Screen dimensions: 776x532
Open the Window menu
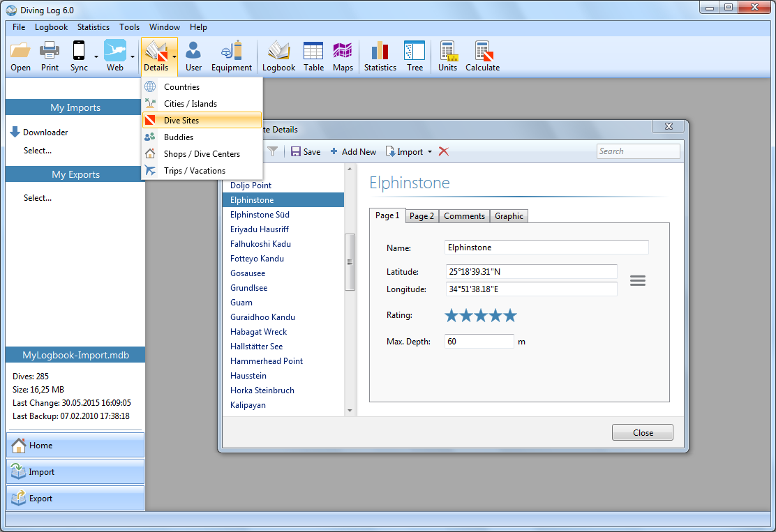164,27
